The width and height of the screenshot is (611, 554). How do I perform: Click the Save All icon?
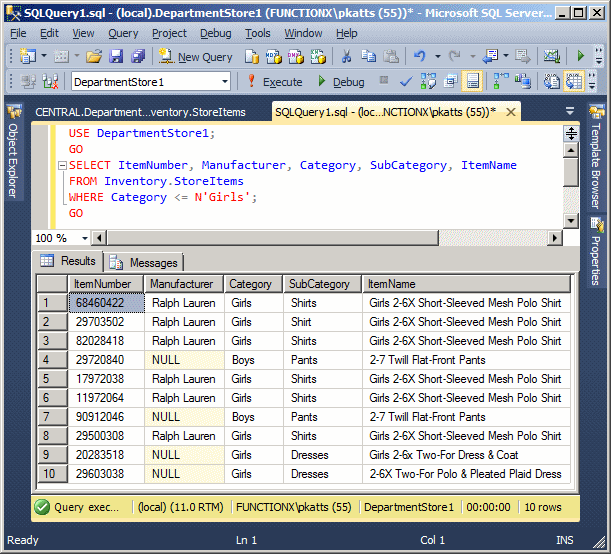click(x=138, y=56)
